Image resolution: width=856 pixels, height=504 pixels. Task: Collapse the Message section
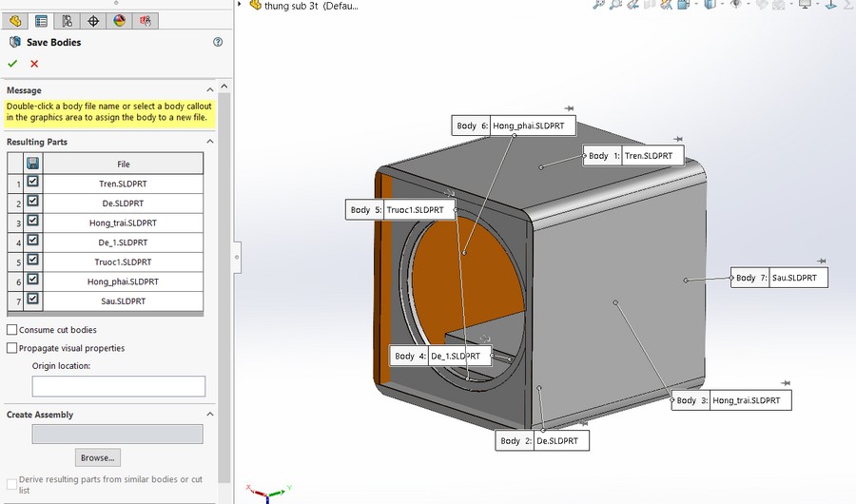tap(210, 89)
